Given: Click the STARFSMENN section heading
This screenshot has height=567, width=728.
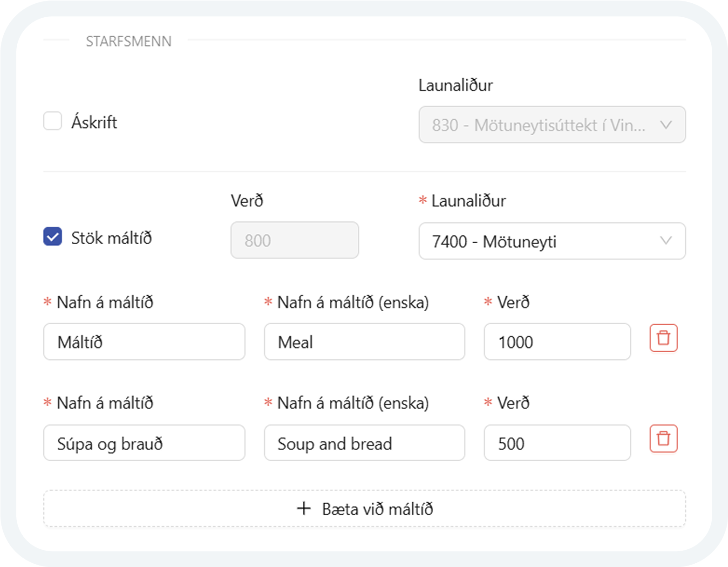Looking at the screenshot, I should click(x=129, y=41).
